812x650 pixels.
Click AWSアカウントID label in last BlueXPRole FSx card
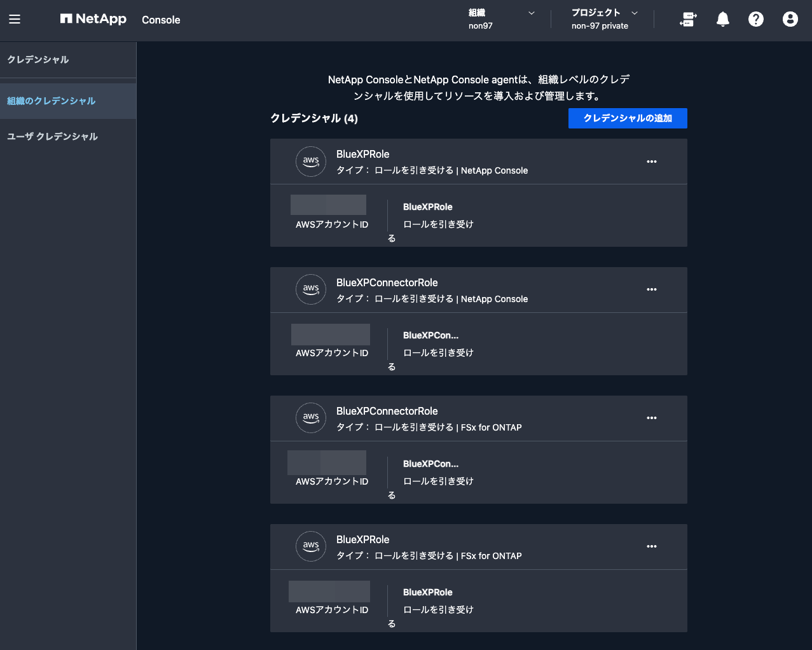pos(332,610)
